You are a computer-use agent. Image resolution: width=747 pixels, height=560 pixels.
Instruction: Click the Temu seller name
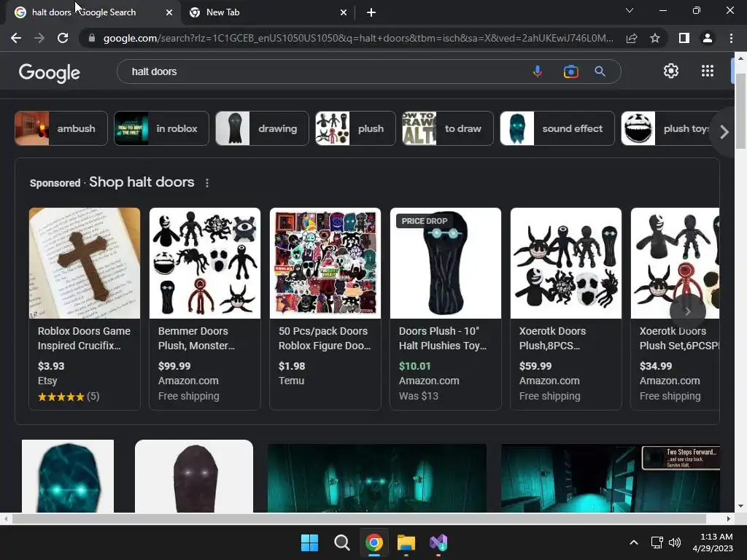coord(291,381)
